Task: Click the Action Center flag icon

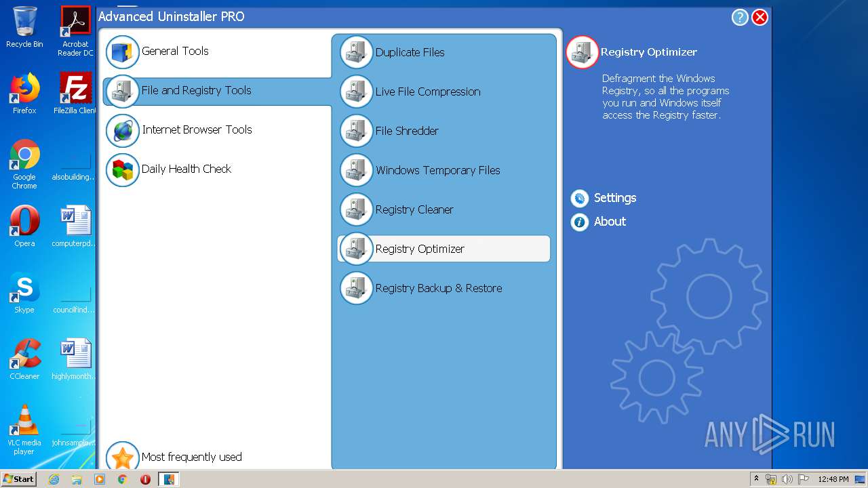Action: coord(804,479)
